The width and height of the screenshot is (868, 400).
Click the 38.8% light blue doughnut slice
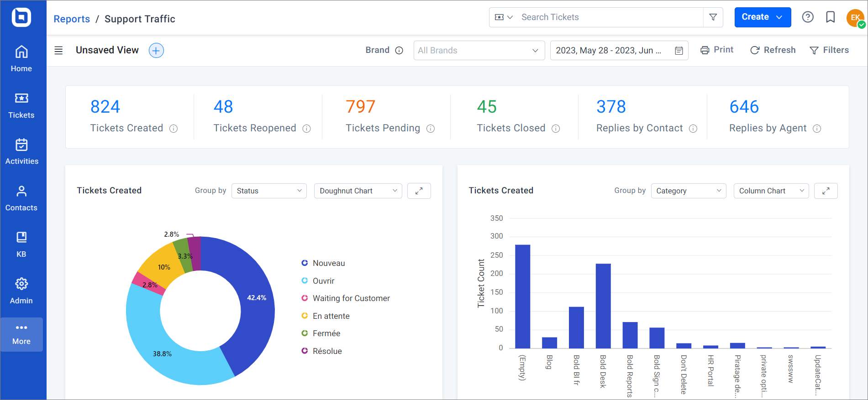(x=163, y=353)
